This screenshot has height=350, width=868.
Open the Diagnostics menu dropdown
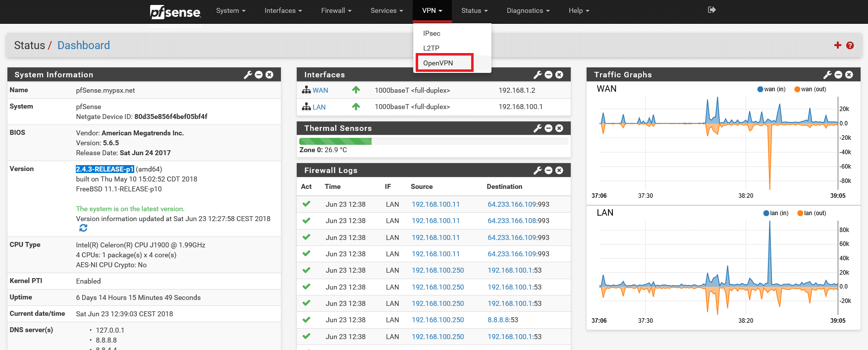pos(528,10)
